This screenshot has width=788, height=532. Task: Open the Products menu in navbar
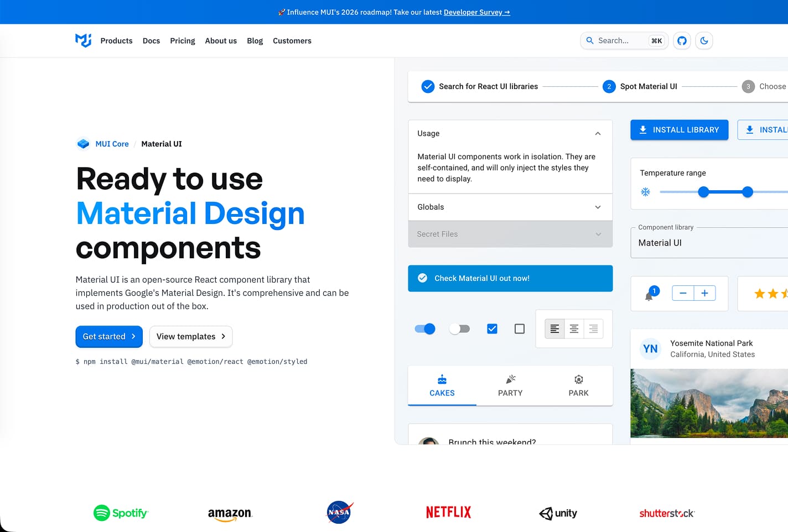coord(116,41)
